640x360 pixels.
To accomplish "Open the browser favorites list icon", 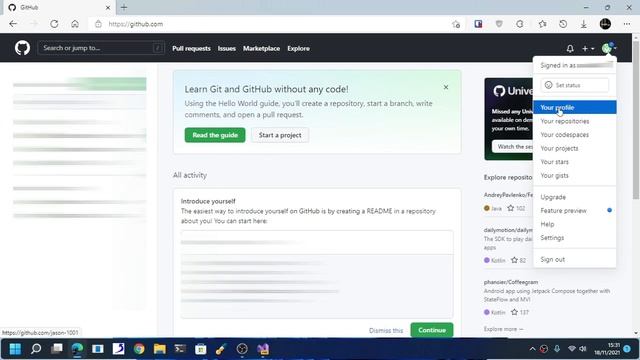I will pyautogui.click(x=542, y=24).
